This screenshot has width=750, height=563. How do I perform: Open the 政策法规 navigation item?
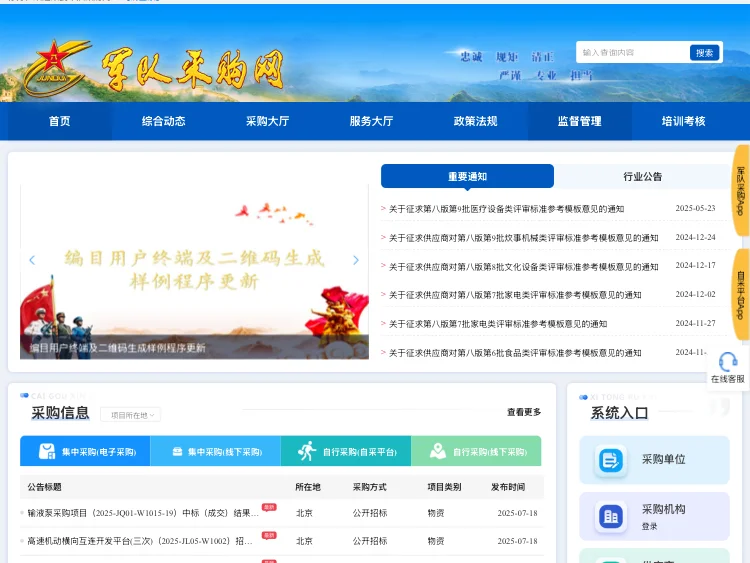coord(475,121)
